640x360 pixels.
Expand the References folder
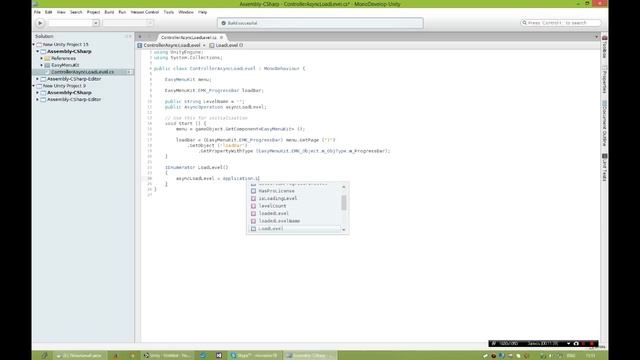click(42, 58)
